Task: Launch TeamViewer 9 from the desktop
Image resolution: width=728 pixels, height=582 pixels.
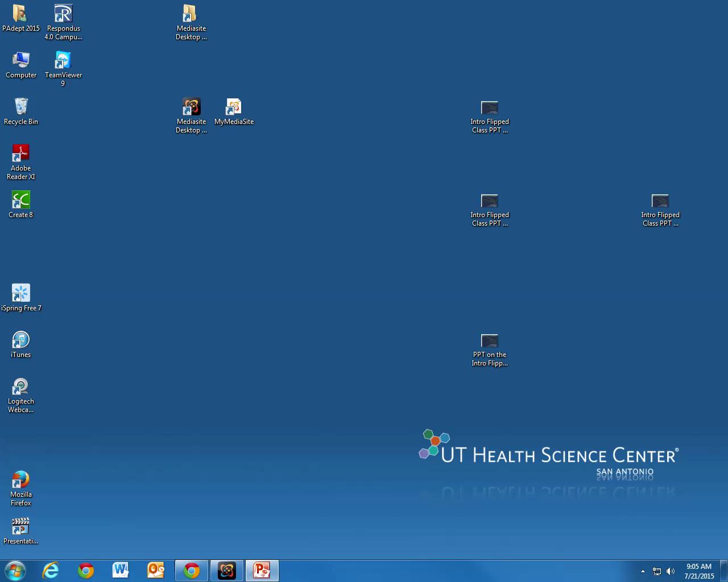Action: coord(63,61)
